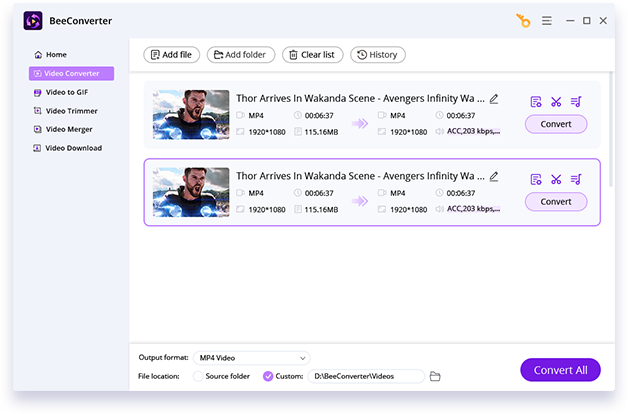
Task: Open Video to GIF in sidebar
Action: pos(67,92)
